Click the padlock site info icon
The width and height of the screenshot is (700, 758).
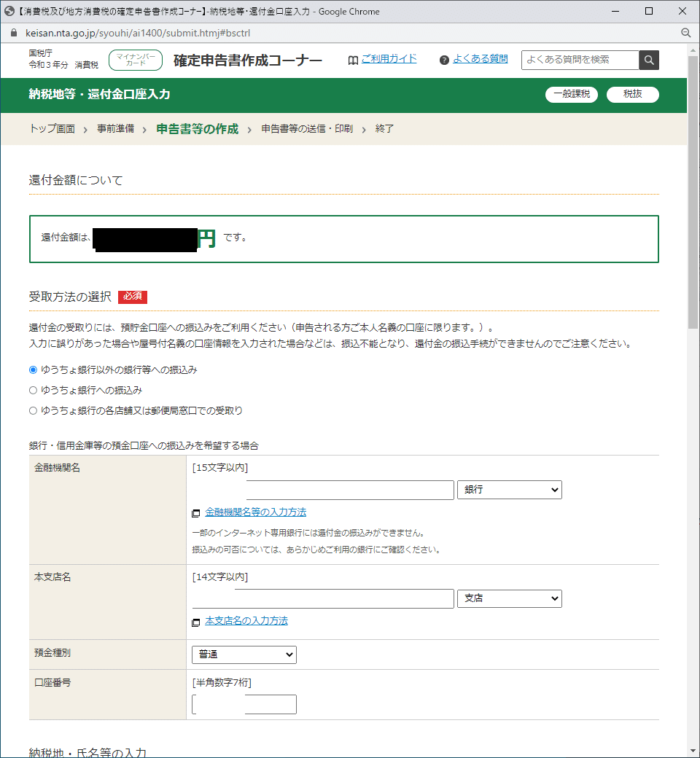pos(14,33)
